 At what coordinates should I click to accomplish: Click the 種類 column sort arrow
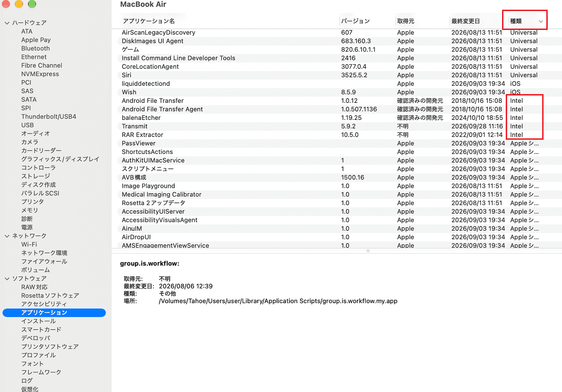tap(541, 21)
